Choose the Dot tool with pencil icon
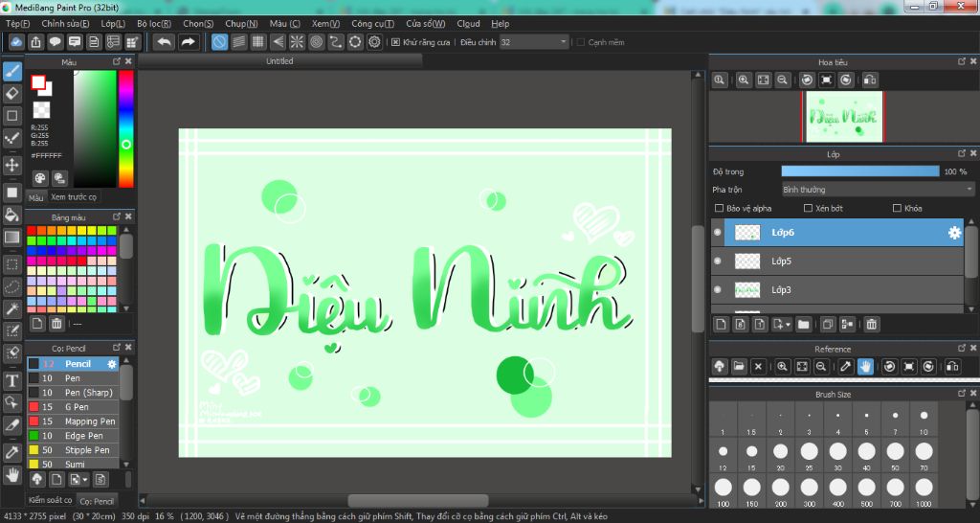 [x=11, y=138]
